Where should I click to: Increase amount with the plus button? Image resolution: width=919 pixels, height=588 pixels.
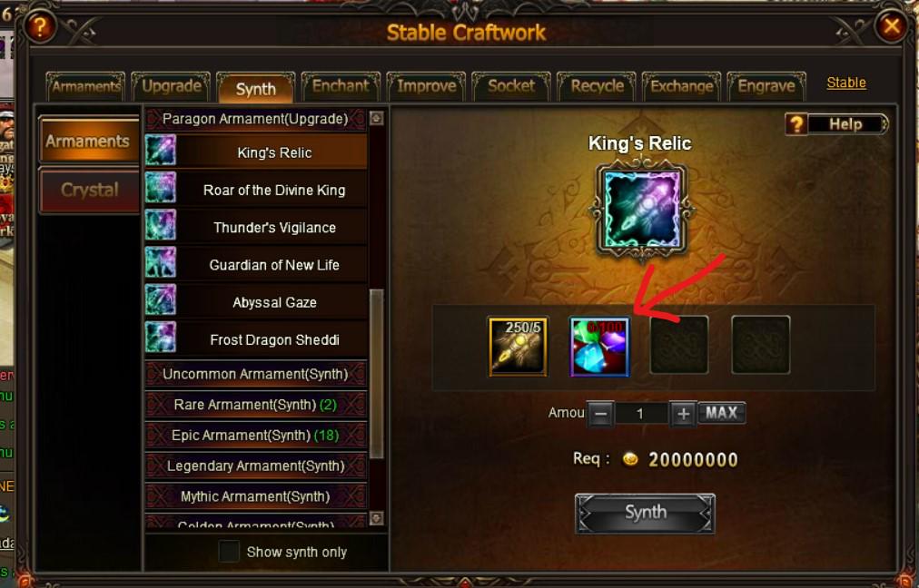(x=683, y=414)
